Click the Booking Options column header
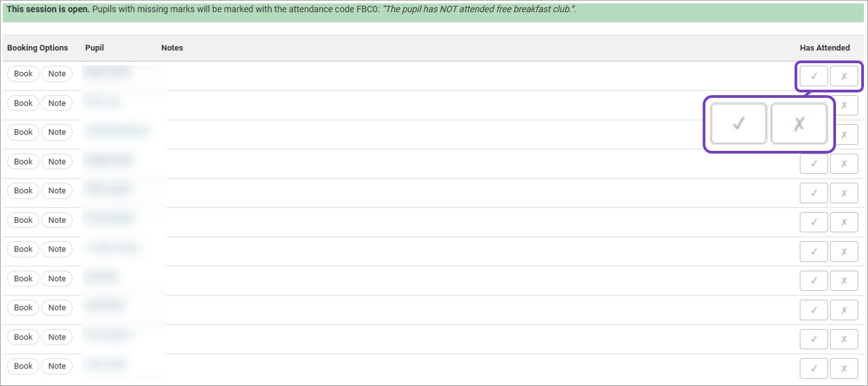This screenshot has width=868, height=386. tap(37, 48)
